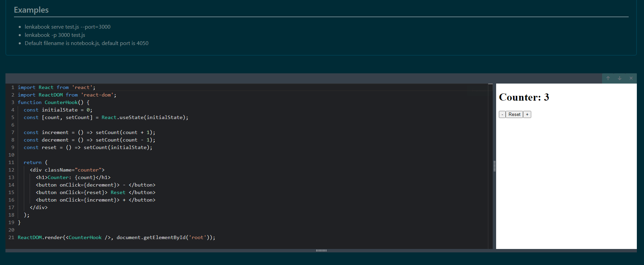
Task: Click the 'decrement' constant on line 8
Action: coord(55,140)
